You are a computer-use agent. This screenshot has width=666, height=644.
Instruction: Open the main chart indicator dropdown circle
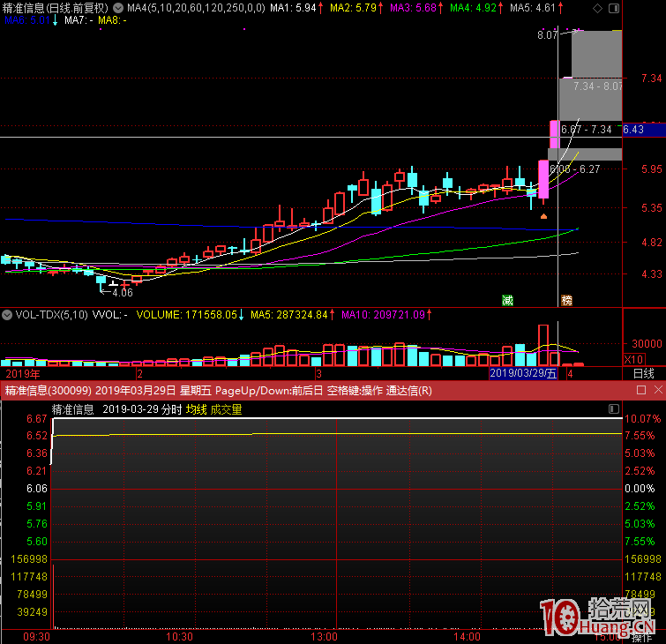(118, 8)
